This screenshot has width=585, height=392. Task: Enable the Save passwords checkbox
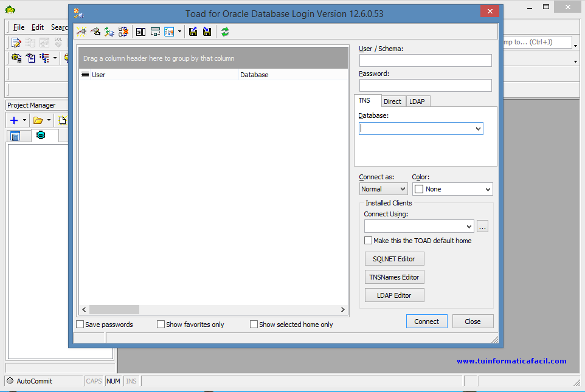click(80, 325)
